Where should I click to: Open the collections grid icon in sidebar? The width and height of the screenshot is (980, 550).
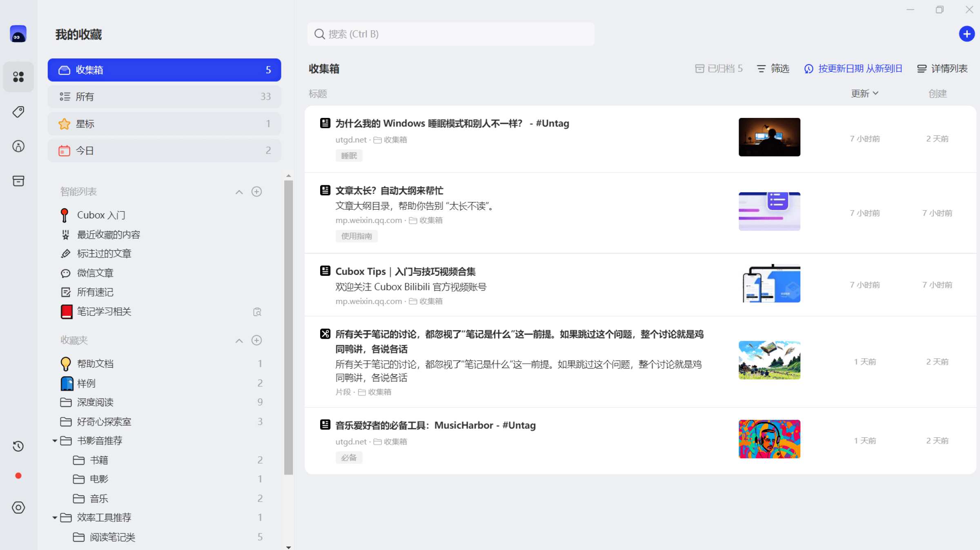(18, 77)
